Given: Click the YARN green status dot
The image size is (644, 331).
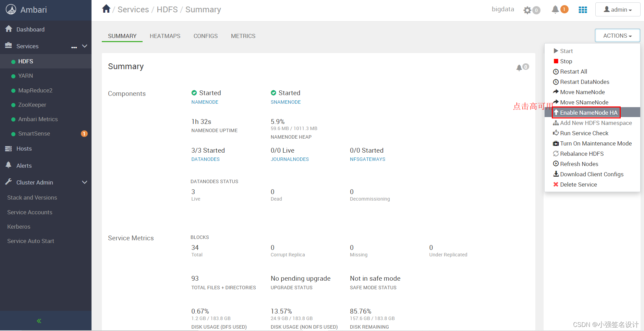Looking at the screenshot, I should (13, 76).
